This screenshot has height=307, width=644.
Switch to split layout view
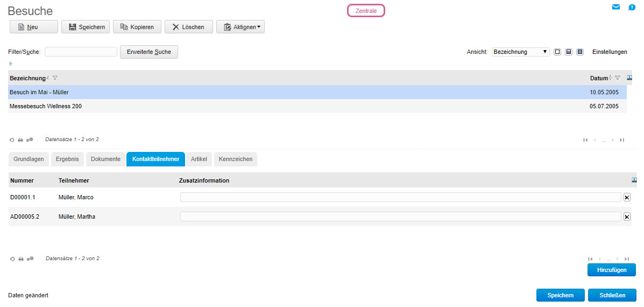(x=569, y=52)
